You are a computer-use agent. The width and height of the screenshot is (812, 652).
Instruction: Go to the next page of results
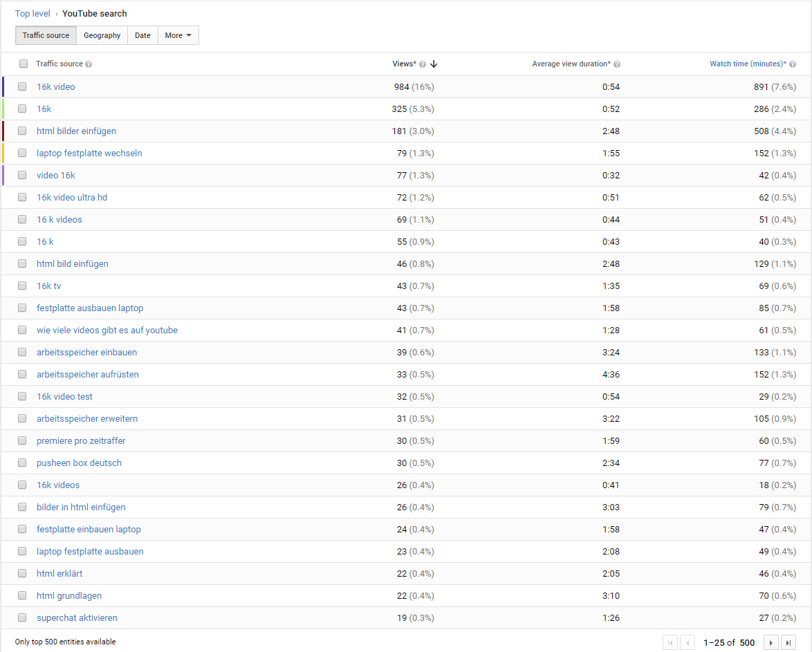(771, 642)
